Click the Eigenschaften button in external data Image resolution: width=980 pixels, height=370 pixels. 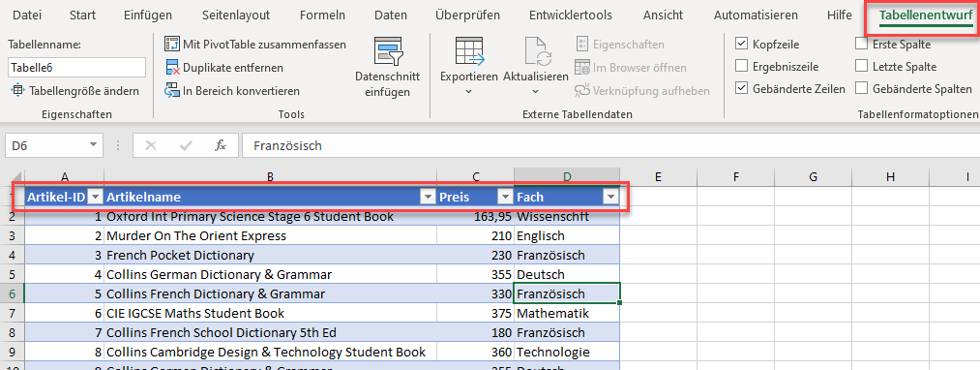point(619,45)
